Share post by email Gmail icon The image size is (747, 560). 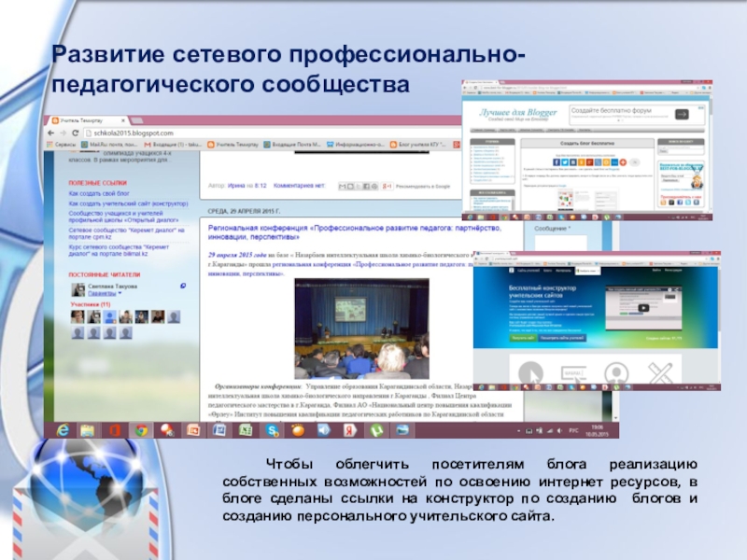[x=342, y=186]
